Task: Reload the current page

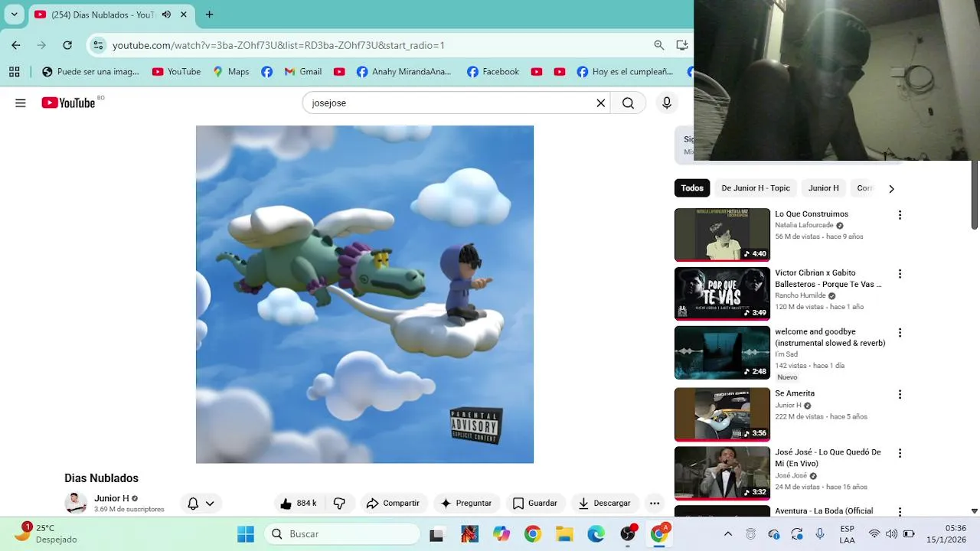Action: click(x=67, y=45)
